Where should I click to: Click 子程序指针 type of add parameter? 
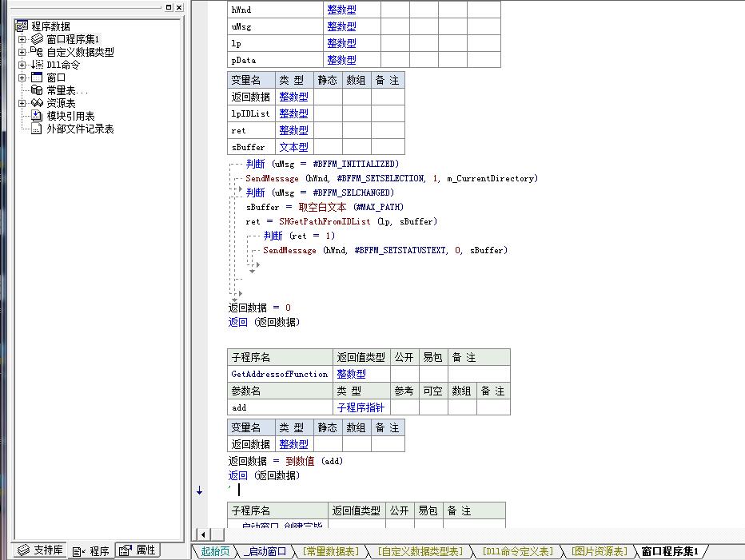361,408
